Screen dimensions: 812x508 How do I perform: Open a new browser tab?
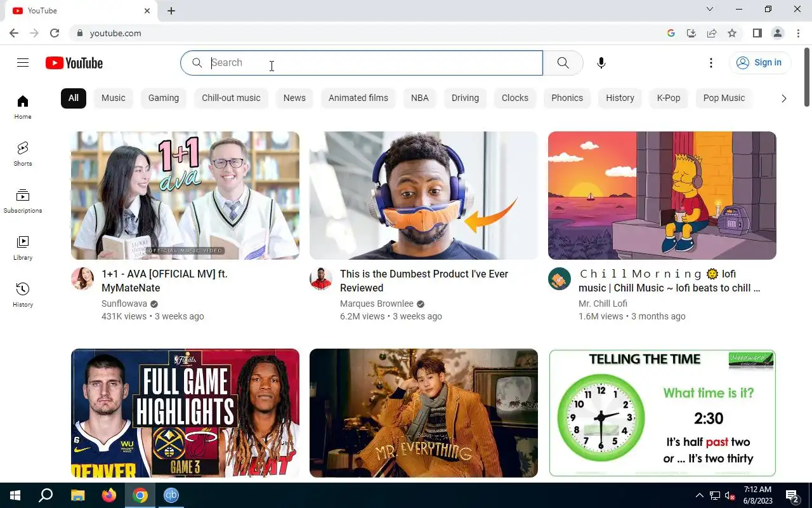tap(171, 11)
